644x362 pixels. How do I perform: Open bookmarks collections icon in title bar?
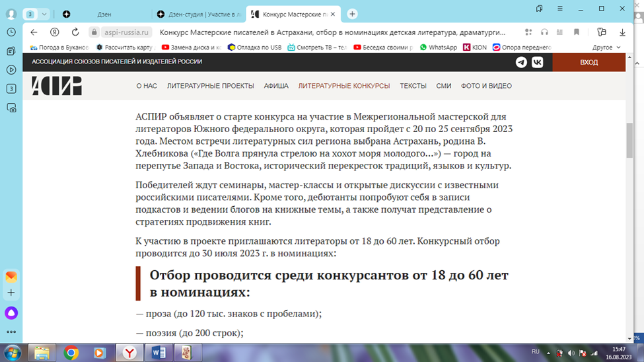pos(539,9)
